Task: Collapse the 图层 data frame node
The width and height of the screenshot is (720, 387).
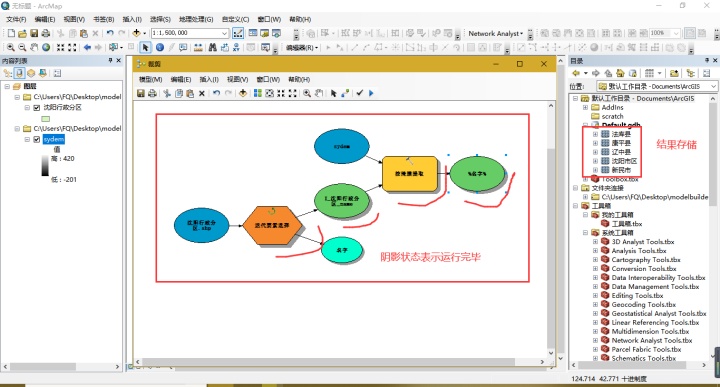Action: point(7,86)
